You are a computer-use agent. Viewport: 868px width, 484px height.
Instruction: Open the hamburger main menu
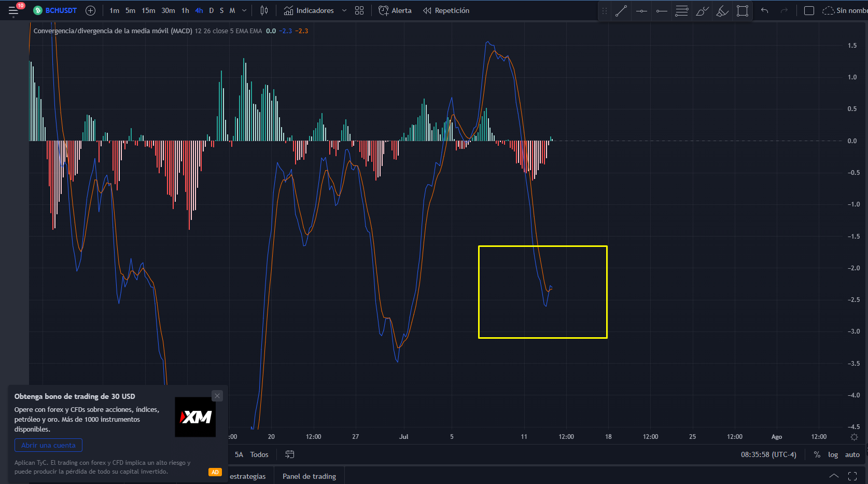coord(13,10)
